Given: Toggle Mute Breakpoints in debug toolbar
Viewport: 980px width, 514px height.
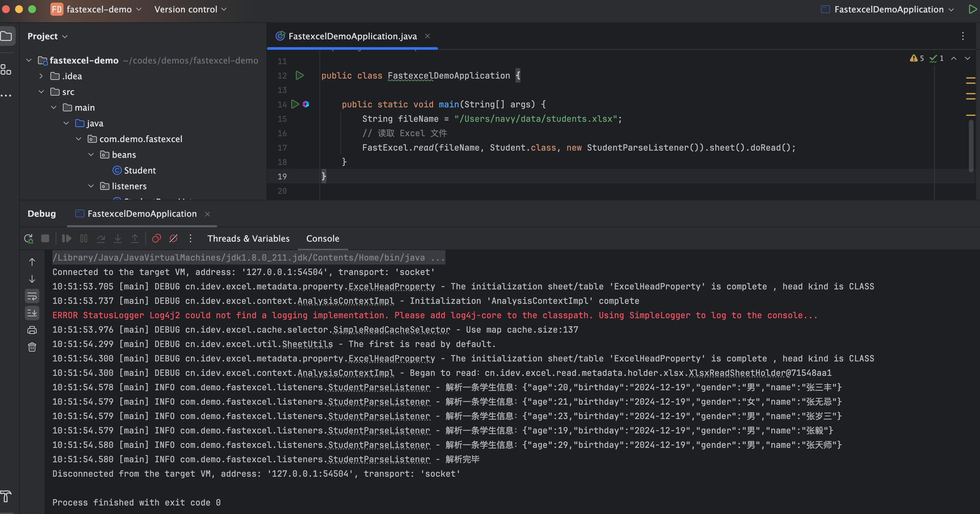Looking at the screenshot, I should [173, 239].
